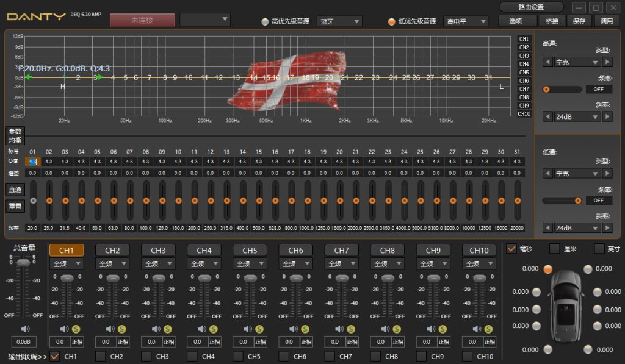Select the orange speaker dot on car diagram
Screen dimensions: 625x364
(548, 269)
